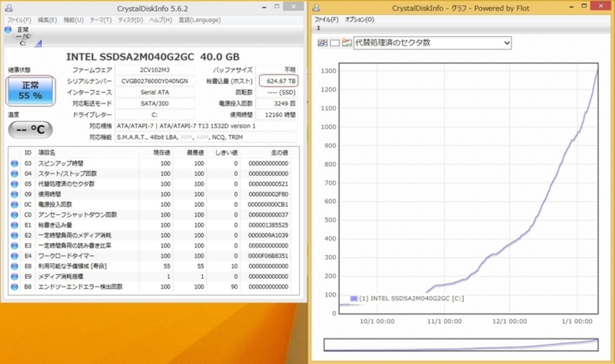
Task: Click status orb for 05 代替処理済のセクタ数 row
Action: click(14, 184)
